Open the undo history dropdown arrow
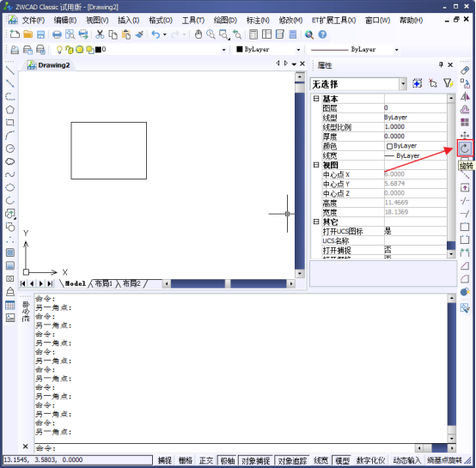476x468 pixels. (165, 34)
